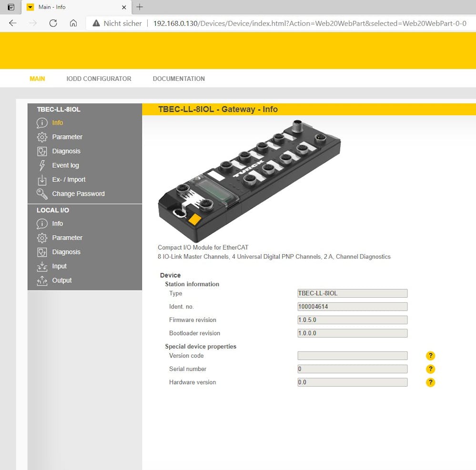Click the browser address bar URL
Screen dimensions: 476x470
point(310,23)
